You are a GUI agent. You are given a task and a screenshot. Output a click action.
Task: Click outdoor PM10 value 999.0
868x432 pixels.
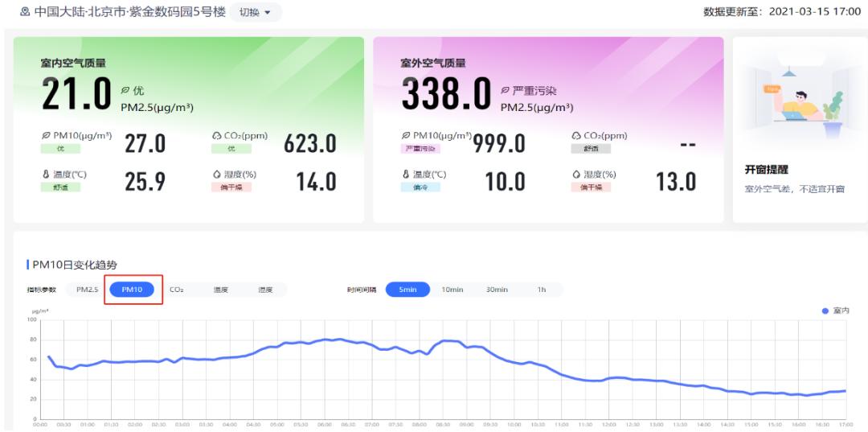499,143
